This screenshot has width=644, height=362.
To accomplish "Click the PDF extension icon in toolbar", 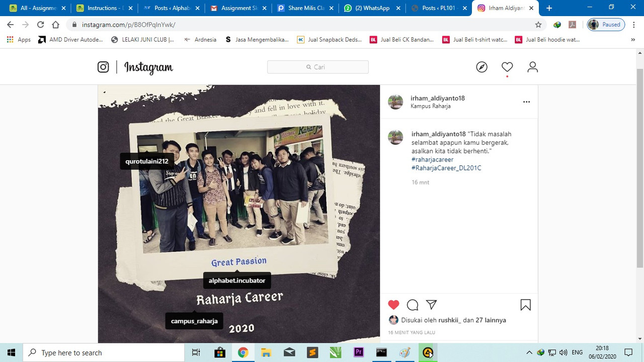I will [572, 25].
